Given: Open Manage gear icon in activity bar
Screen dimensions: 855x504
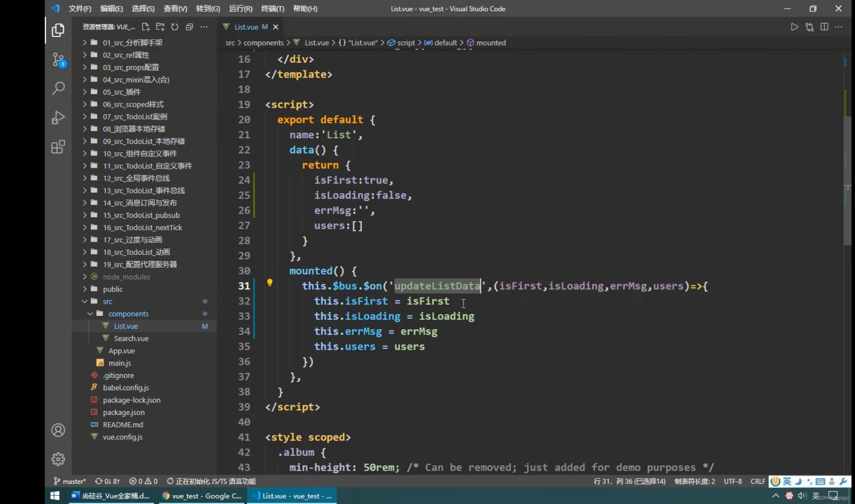Looking at the screenshot, I should click(x=58, y=459).
